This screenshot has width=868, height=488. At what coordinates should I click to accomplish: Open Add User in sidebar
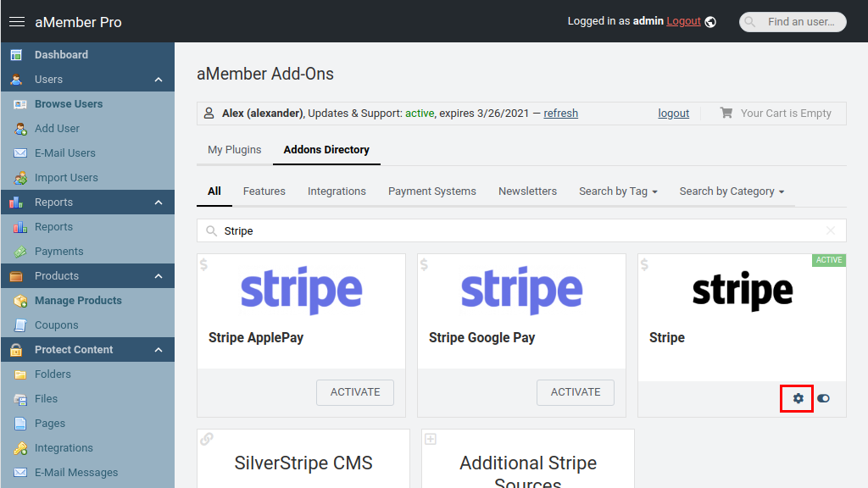[57, 129]
